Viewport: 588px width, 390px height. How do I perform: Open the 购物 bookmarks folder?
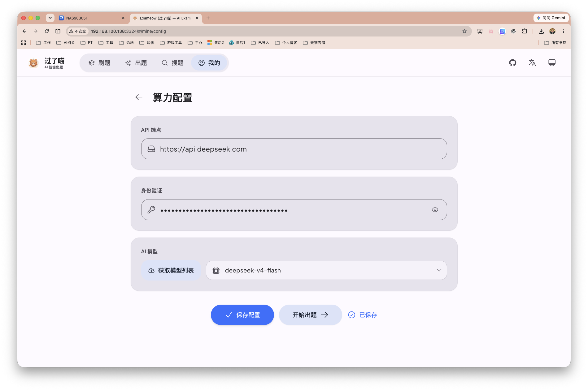[147, 43]
